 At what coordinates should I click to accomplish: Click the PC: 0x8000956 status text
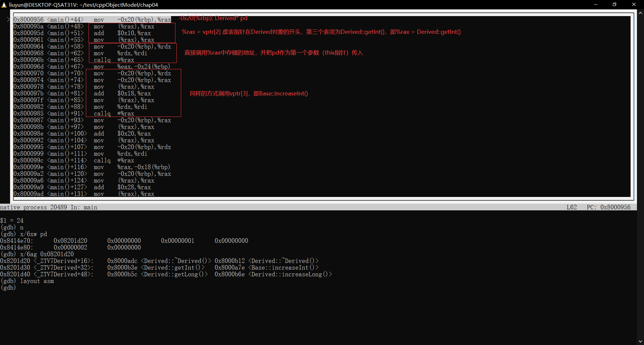point(608,207)
